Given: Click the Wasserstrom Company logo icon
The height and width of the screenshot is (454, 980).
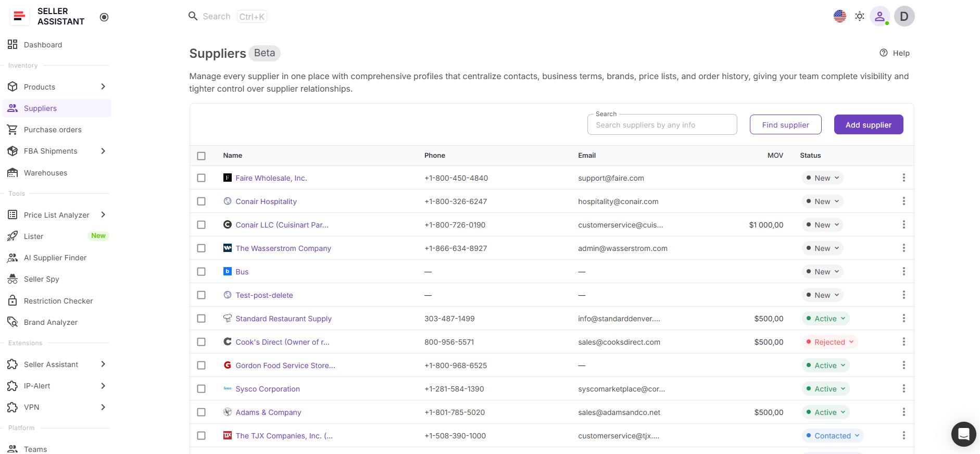Looking at the screenshot, I should tap(228, 248).
